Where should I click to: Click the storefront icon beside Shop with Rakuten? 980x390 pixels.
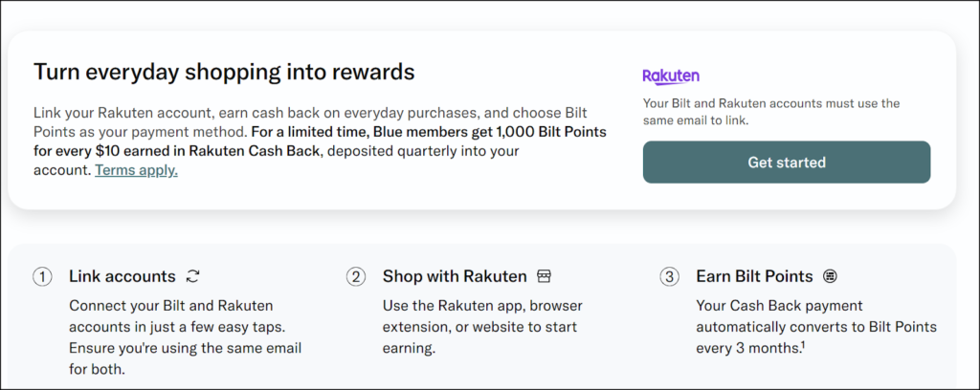tap(545, 276)
